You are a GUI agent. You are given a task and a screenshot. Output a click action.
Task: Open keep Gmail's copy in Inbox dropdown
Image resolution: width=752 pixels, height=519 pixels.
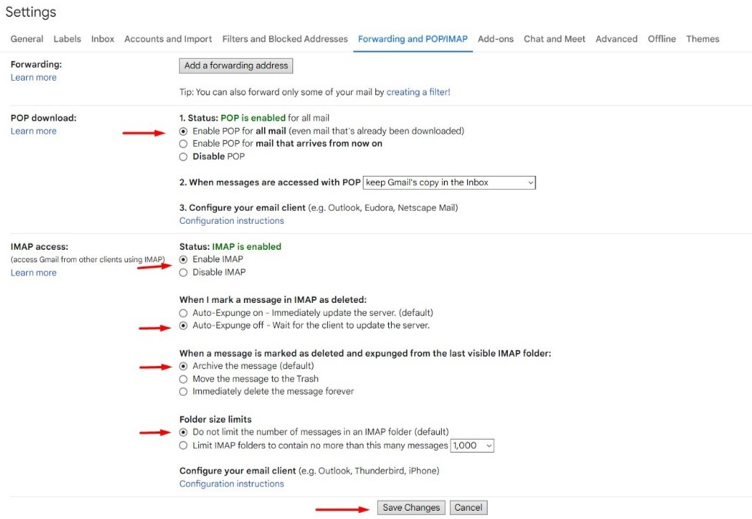[449, 183]
